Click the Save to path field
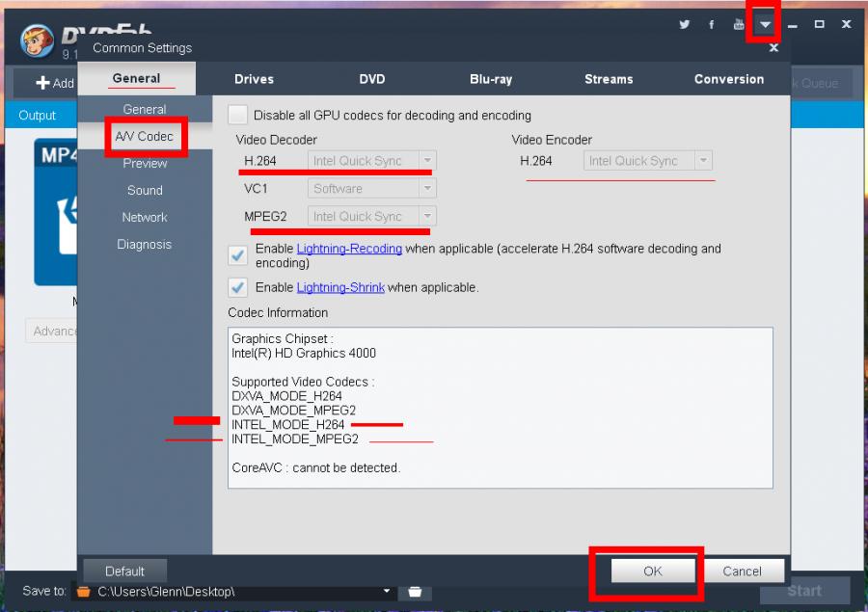The image size is (868, 612). pos(235,592)
